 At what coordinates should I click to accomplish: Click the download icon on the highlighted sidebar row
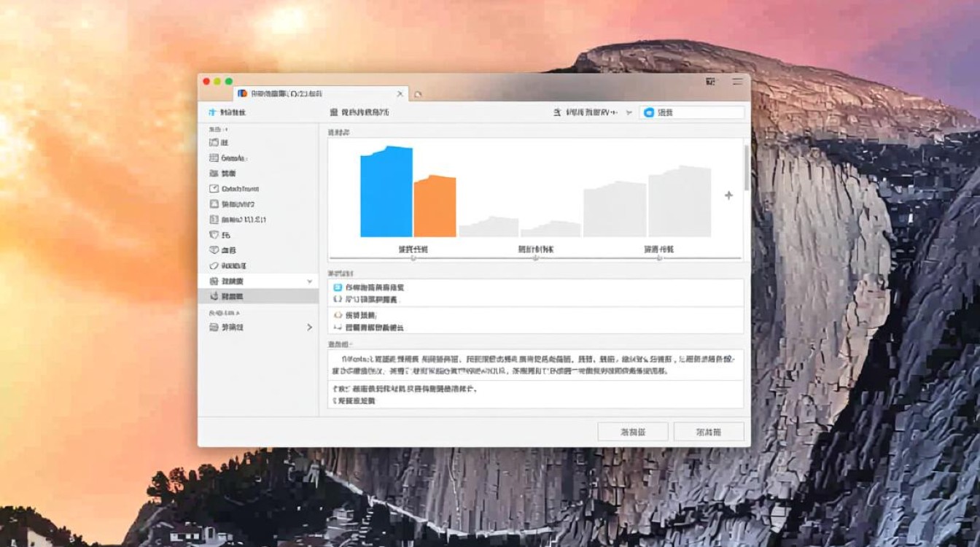[214, 295]
